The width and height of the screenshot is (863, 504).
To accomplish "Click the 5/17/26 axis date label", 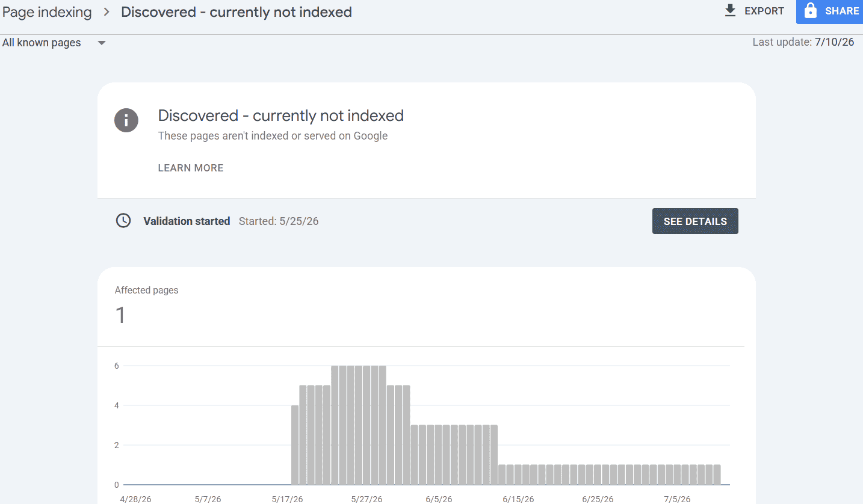I will [287, 499].
